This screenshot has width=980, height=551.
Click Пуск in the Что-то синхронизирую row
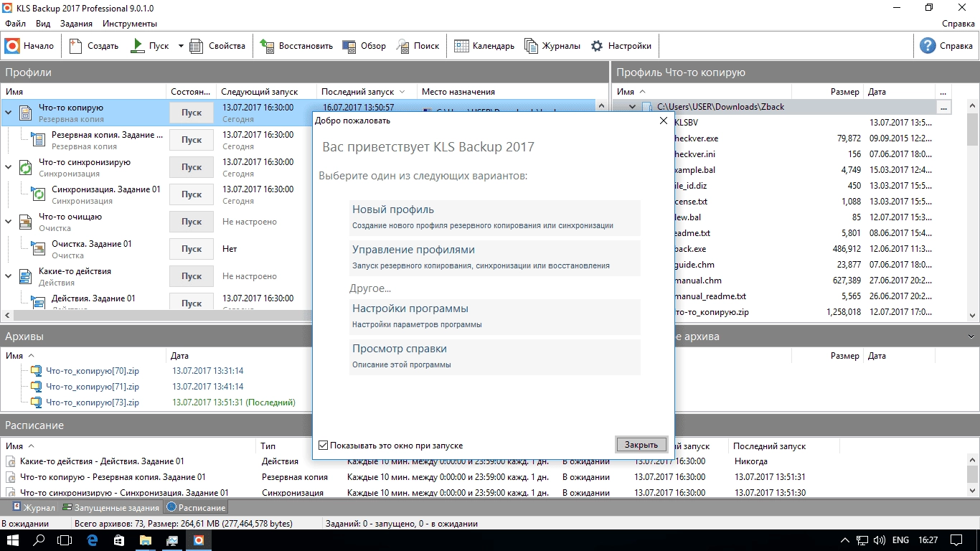click(x=192, y=167)
